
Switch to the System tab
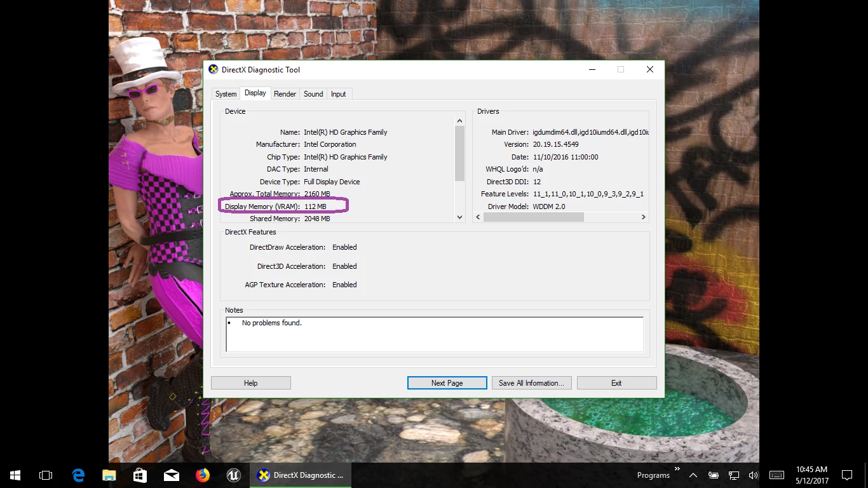(226, 94)
